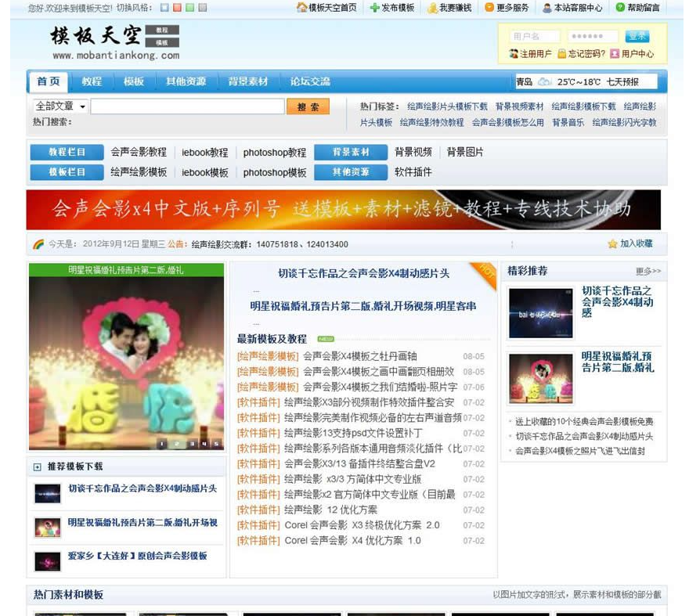Focus the search text box
Screen dimensions: 689x616
point(188,106)
